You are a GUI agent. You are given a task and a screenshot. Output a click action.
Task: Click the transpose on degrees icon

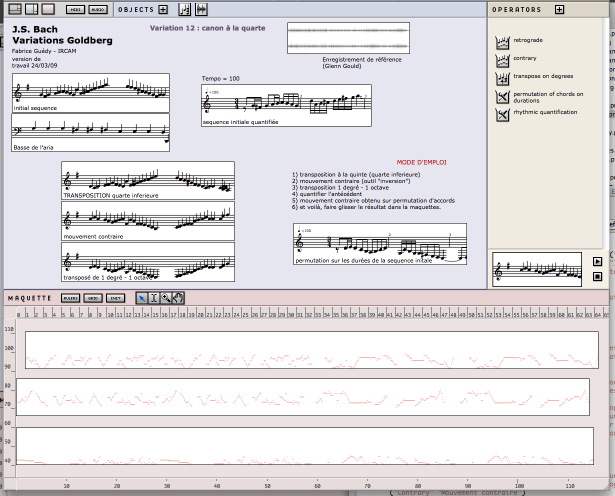(503, 77)
